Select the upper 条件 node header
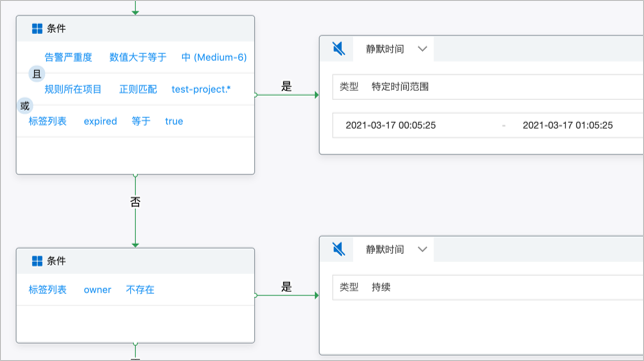Viewport: 644px width, 361px height. [136, 28]
